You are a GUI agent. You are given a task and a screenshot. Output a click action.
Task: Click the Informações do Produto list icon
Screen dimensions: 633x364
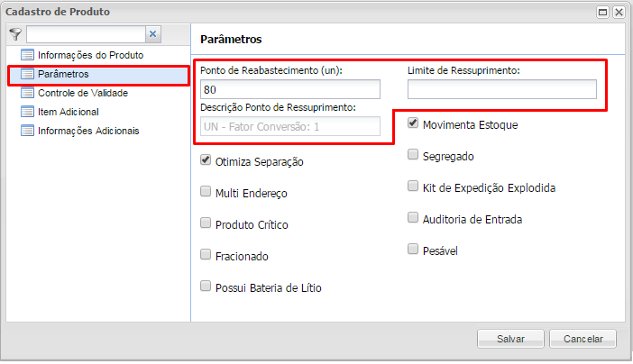point(26,55)
